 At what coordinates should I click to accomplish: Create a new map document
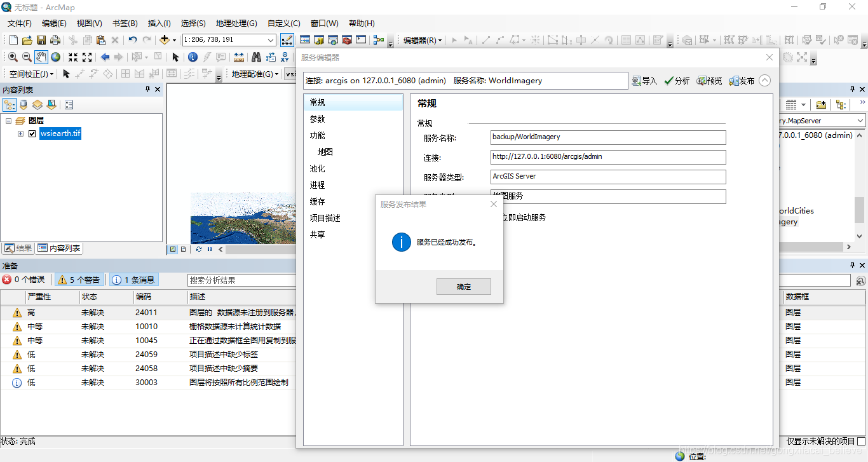pos(13,40)
